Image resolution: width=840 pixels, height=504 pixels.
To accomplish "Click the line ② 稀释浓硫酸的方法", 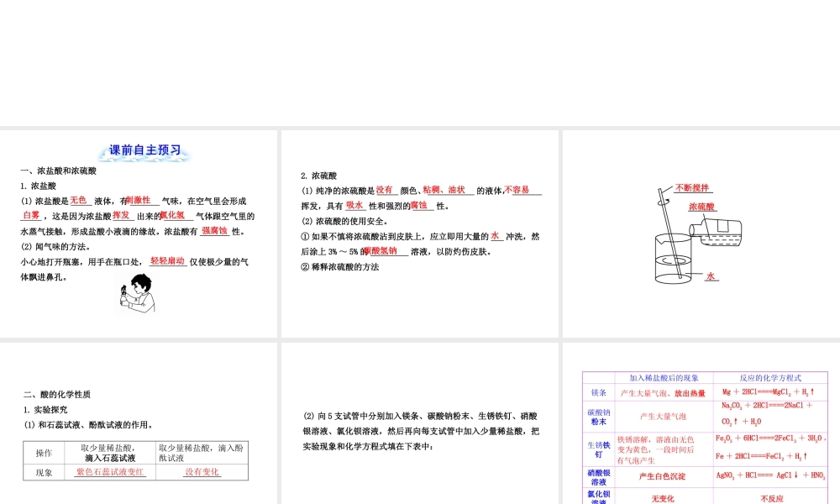I will click(x=339, y=267).
